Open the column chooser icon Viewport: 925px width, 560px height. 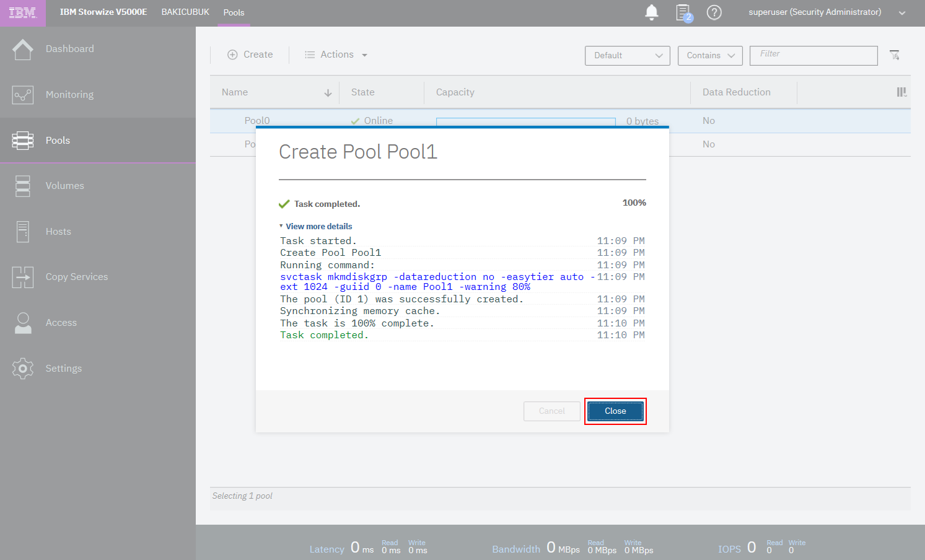click(x=901, y=92)
